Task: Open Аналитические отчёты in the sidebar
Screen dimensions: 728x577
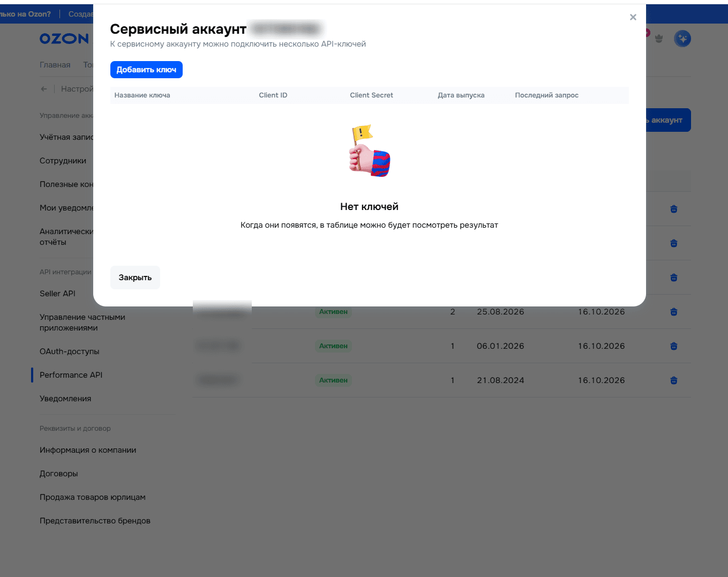Action: tap(66, 237)
